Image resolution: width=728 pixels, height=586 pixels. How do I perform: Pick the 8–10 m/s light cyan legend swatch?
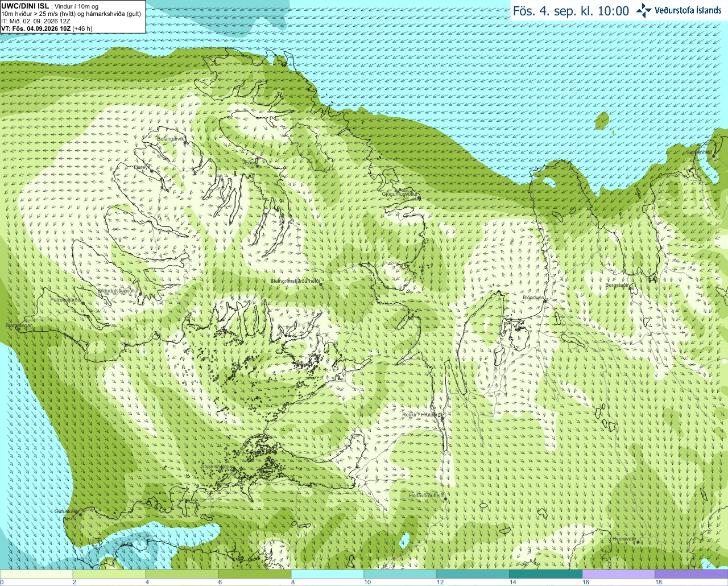pos(328,574)
